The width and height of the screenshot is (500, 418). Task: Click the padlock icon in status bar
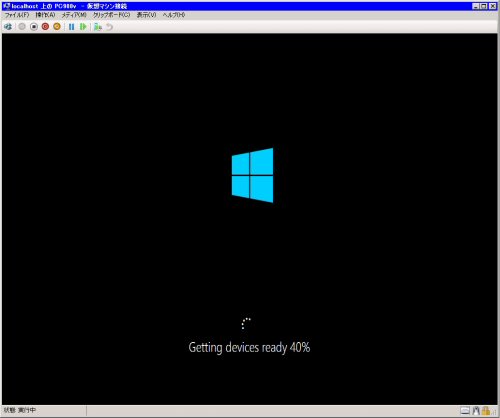486,411
